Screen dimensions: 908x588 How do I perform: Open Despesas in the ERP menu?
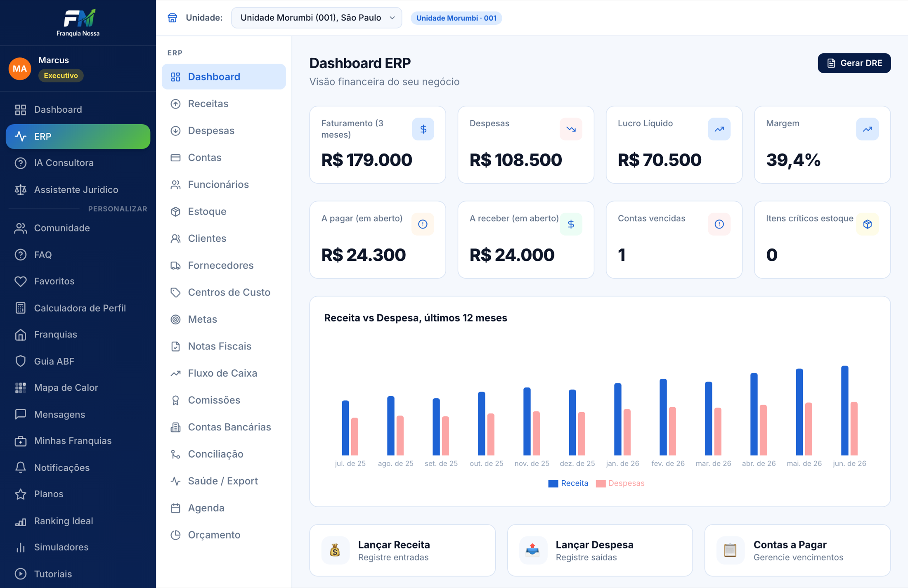pyautogui.click(x=224, y=131)
